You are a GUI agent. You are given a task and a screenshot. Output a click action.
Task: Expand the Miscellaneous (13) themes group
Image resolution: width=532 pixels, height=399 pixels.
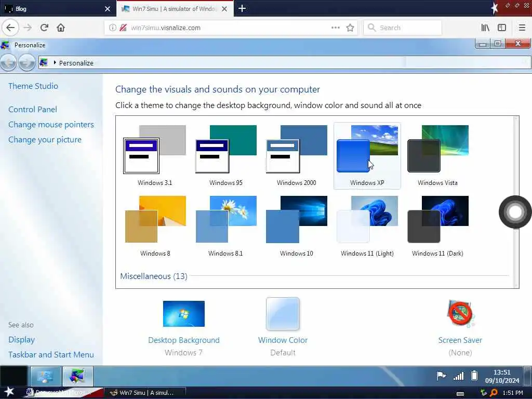pyautogui.click(x=154, y=276)
